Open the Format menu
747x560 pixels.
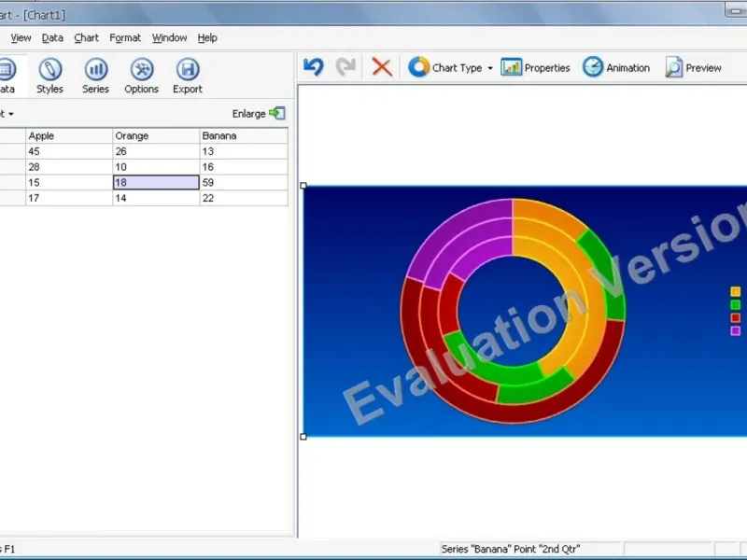pos(125,37)
